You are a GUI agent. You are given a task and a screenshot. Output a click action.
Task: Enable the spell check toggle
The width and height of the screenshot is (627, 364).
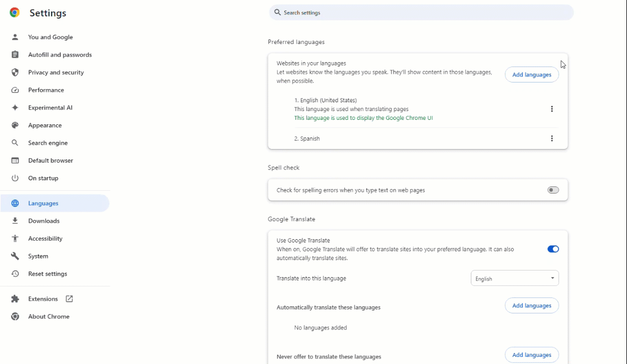coord(553,190)
